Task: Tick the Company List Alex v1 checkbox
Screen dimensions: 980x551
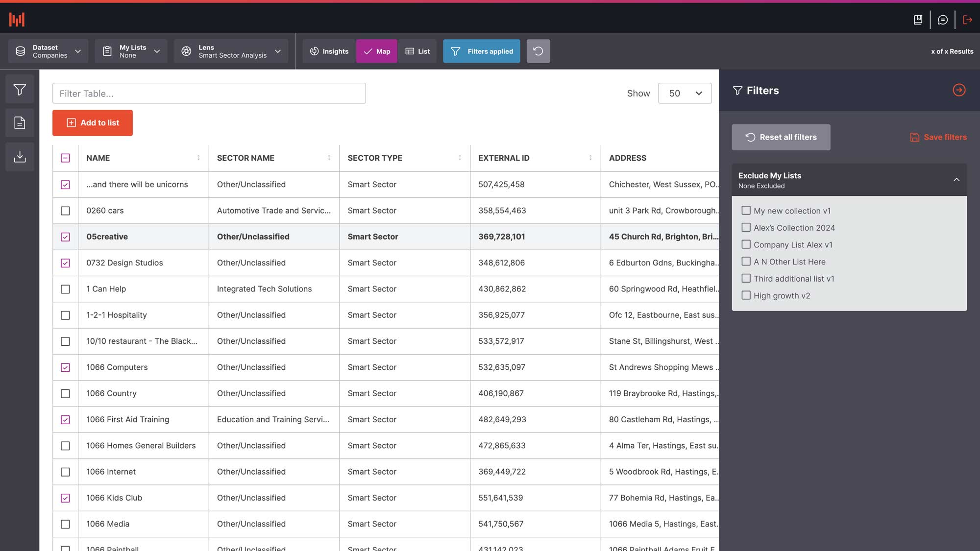Action: click(746, 244)
